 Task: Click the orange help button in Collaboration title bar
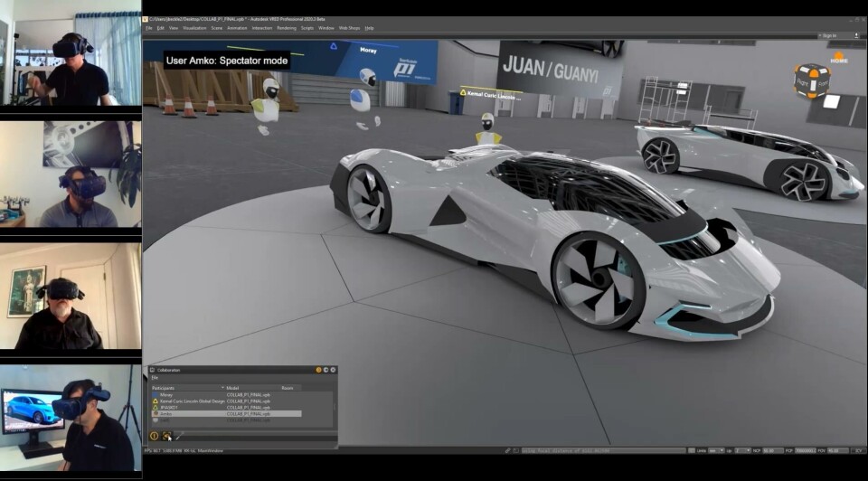318,370
